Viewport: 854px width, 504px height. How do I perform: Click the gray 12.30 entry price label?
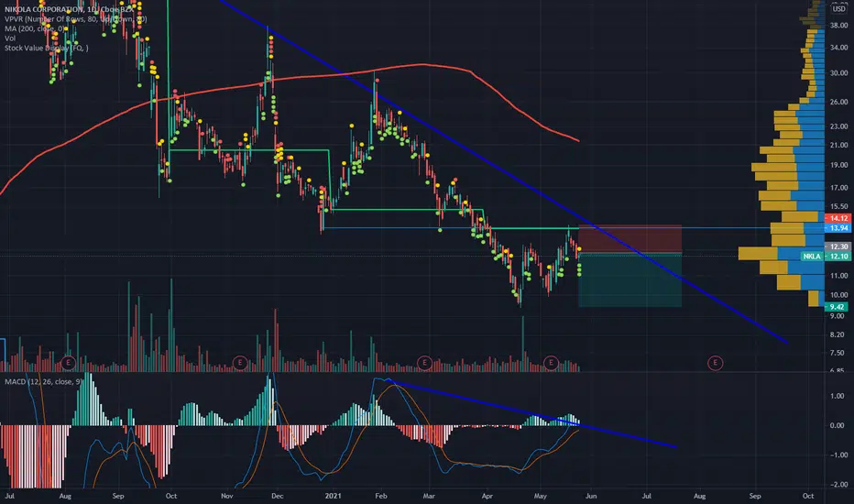838,247
